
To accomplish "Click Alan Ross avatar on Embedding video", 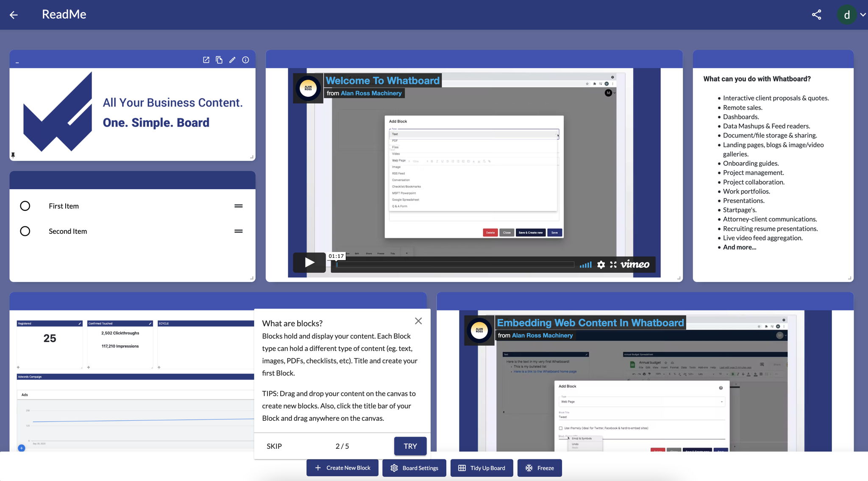I will click(x=479, y=330).
